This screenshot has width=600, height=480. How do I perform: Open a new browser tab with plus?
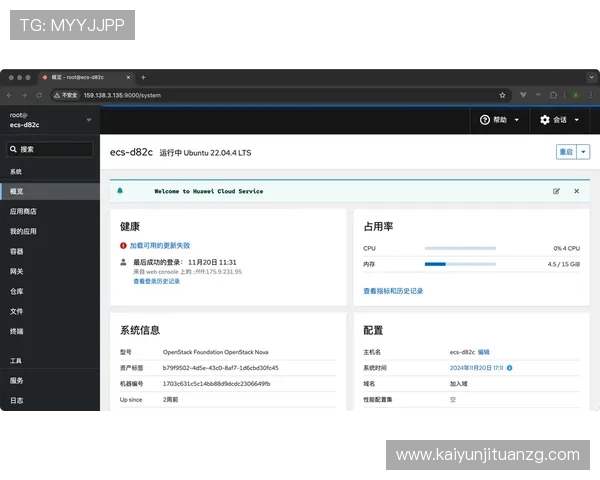(x=143, y=77)
